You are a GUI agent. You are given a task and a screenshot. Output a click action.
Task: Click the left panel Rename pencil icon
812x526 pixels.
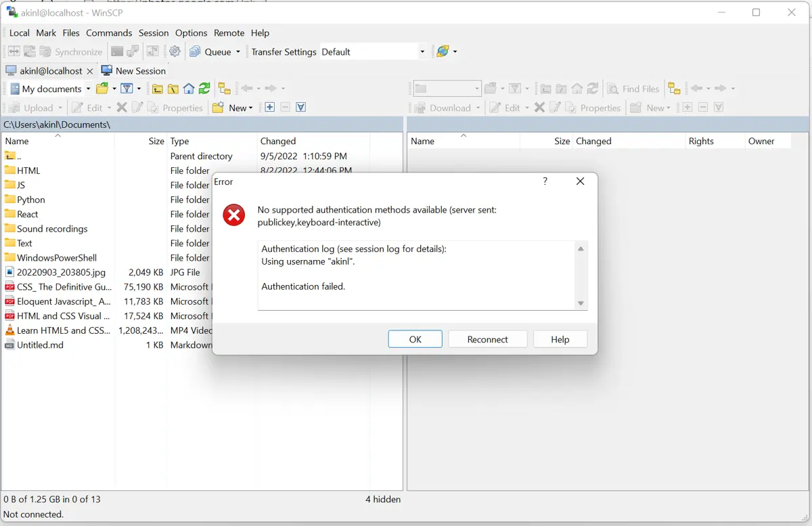click(x=137, y=108)
